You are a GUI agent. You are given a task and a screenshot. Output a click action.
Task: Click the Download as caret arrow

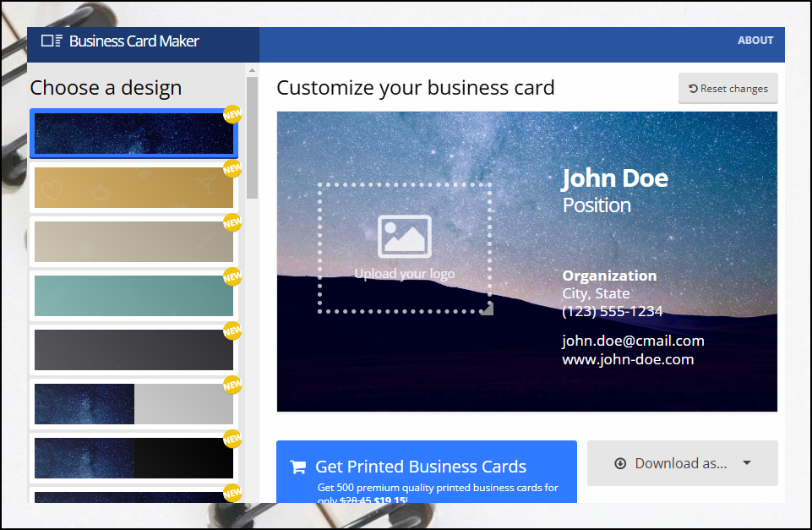click(x=747, y=462)
